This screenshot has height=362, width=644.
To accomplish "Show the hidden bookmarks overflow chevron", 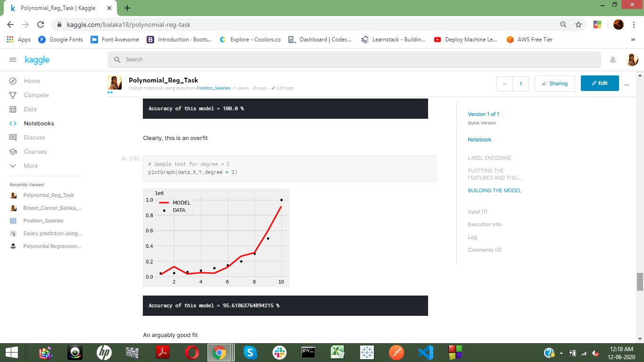I will [633, 40].
